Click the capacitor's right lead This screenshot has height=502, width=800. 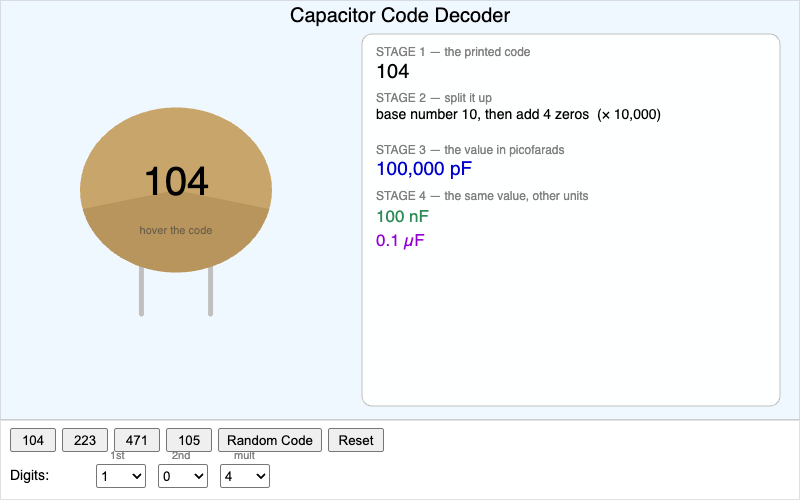pos(210,291)
